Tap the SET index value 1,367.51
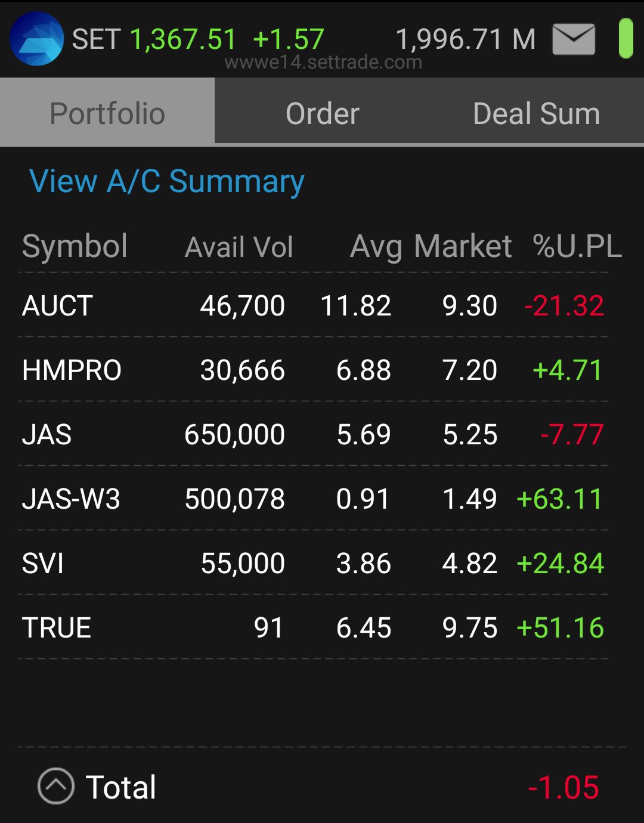 point(183,39)
